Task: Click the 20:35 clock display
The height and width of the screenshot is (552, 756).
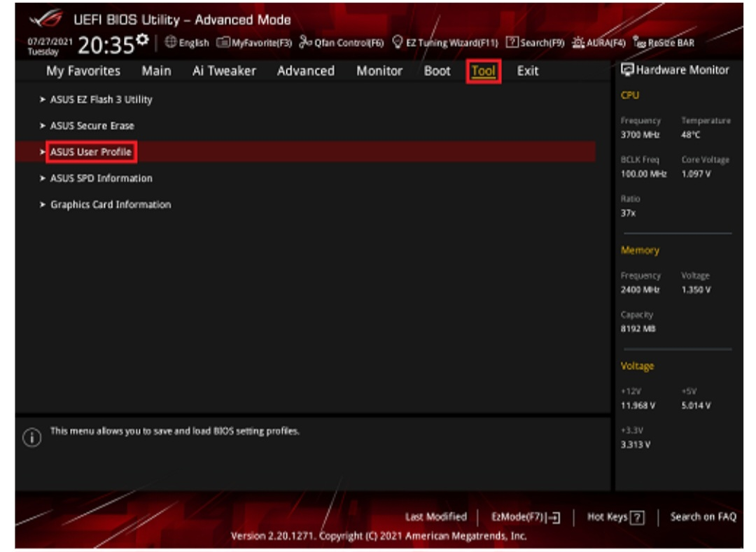Action: tap(106, 45)
